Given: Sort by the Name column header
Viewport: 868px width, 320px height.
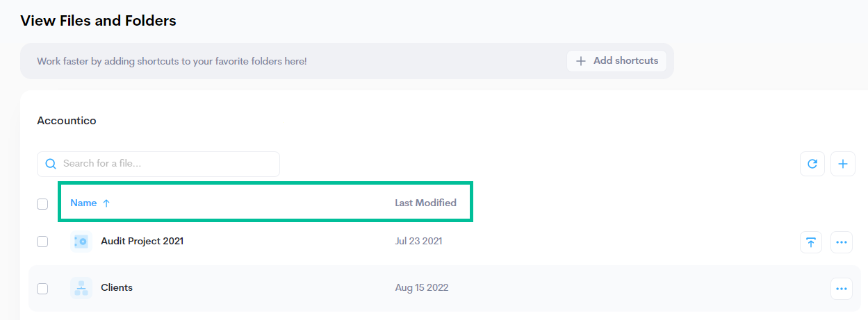Looking at the screenshot, I should [83, 203].
